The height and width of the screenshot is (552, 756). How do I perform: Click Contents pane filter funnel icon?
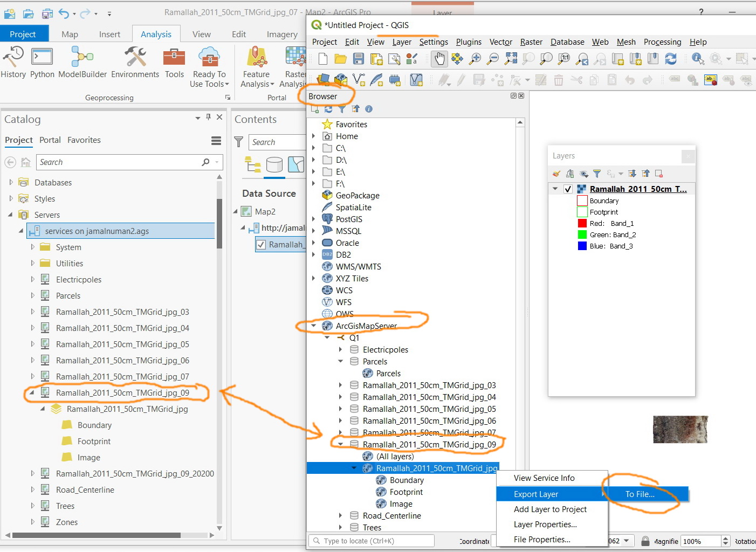coord(239,142)
